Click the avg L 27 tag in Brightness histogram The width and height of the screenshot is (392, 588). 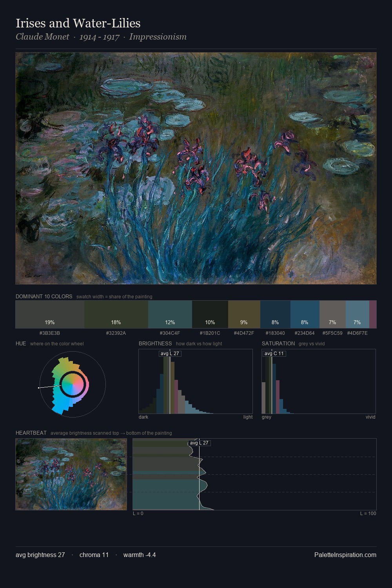click(170, 354)
